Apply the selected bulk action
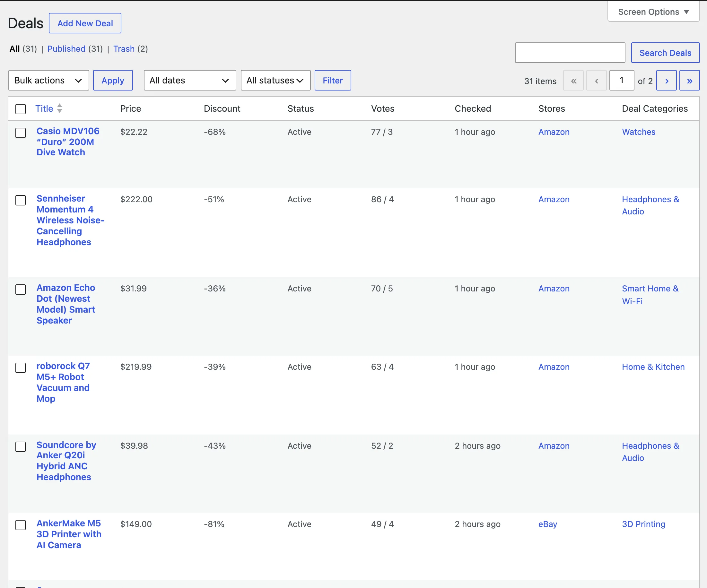This screenshot has width=707, height=588. tap(113, 81)
